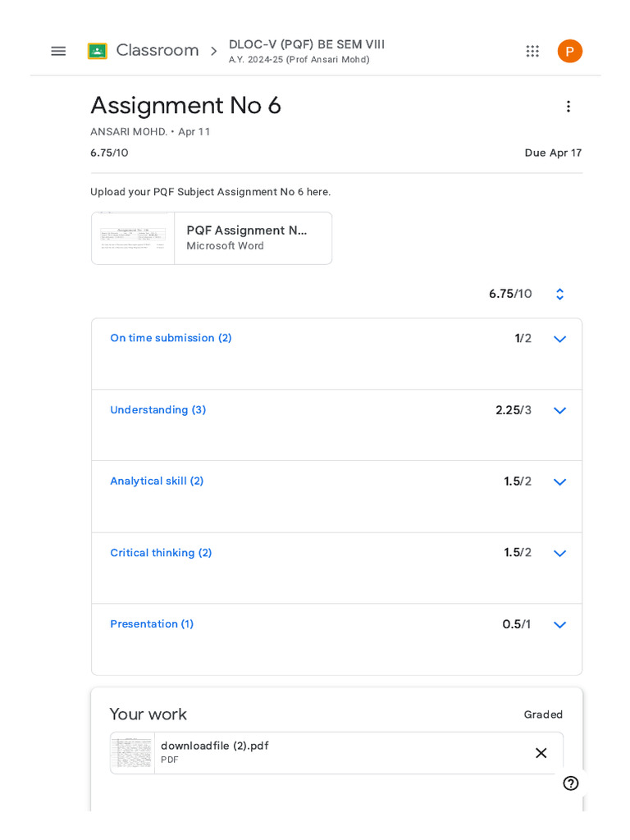Open the main hamburger menu

(58, 51)
